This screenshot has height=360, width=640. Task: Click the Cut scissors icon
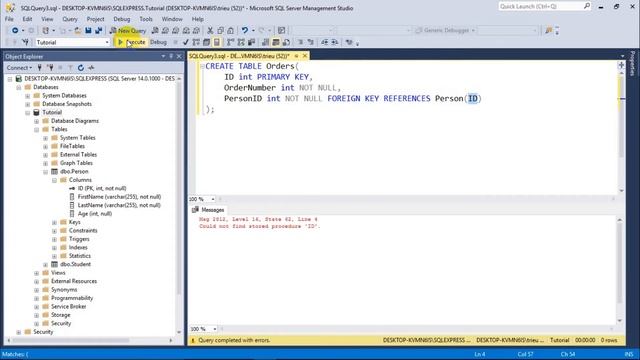tap(210, 31)
